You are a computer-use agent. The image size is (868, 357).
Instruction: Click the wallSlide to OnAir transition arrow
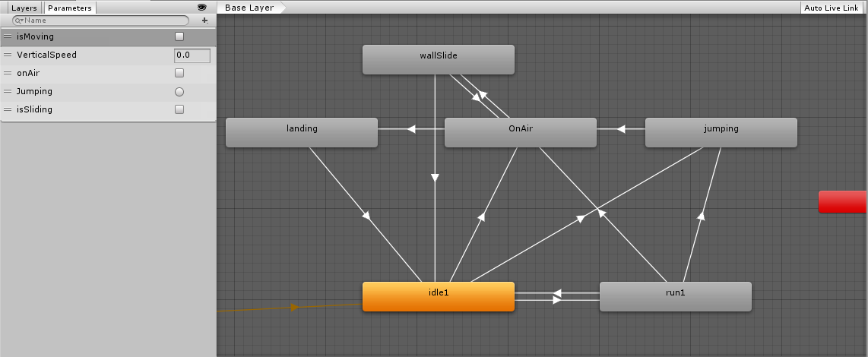(x=476, y=97)
